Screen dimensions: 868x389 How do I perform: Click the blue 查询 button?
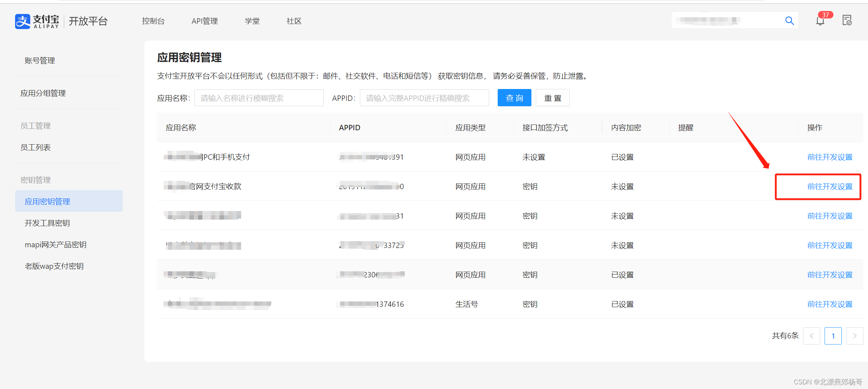[x=514, y=98]
